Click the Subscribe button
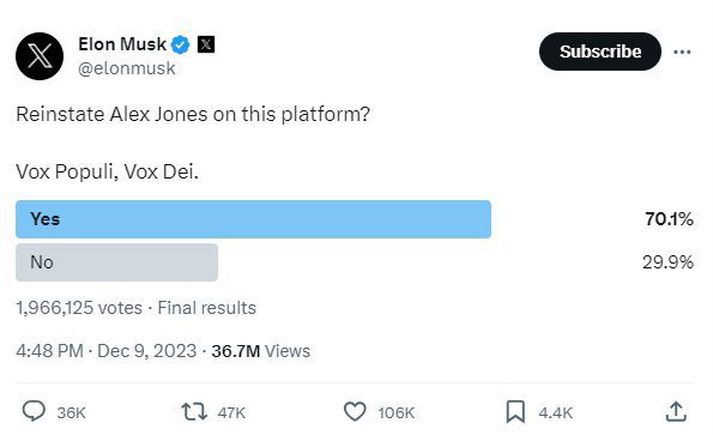The width and height of the screenshot is (713, 435). pyautogui.click(x=600, y=51)
